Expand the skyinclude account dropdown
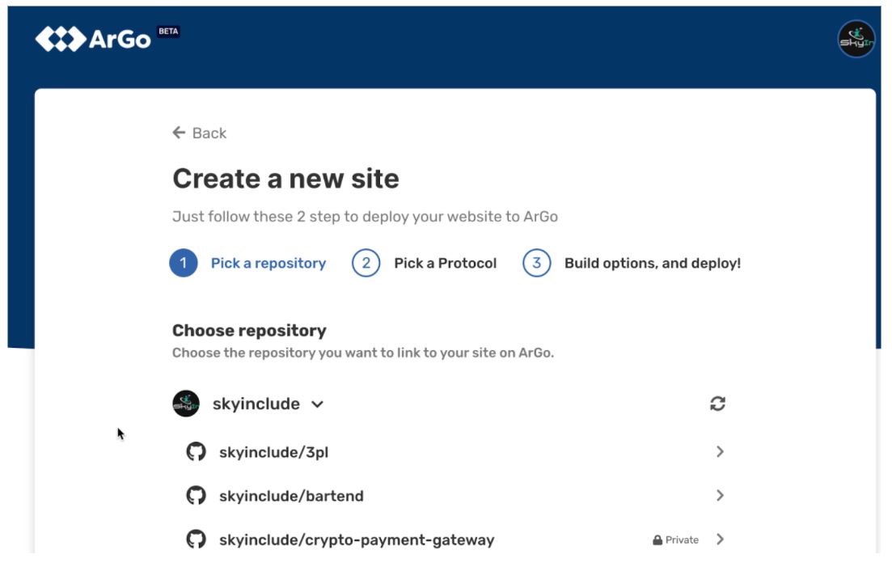Viewport: 892px width, 588px height. (x=317, y=404)
